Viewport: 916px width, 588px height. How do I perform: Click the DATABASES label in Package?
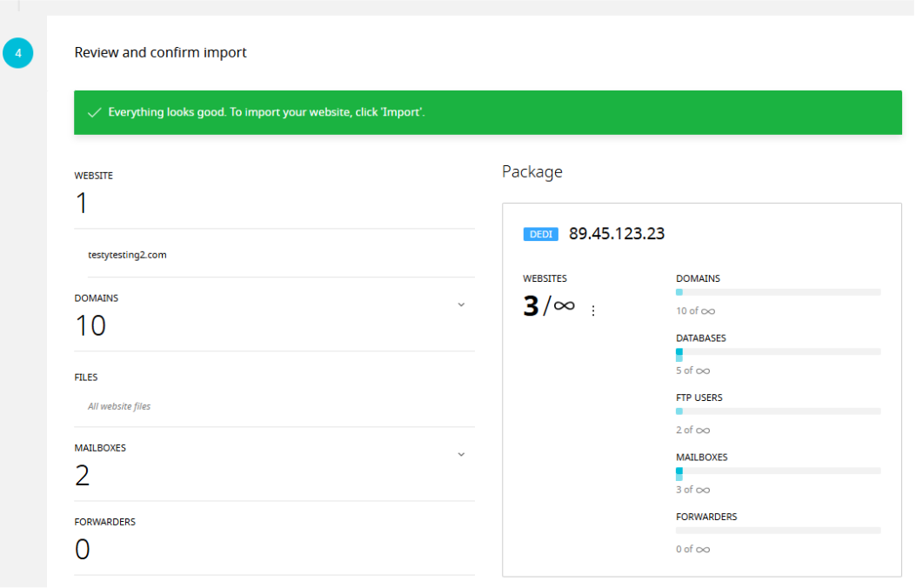click(701, 338)
